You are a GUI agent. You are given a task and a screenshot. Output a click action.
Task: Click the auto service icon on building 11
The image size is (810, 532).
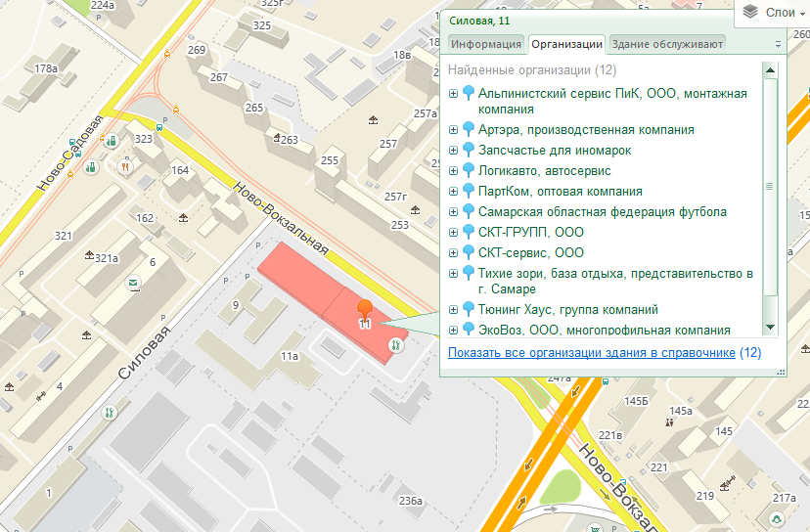pyautogui.click(x=396, y=345)
